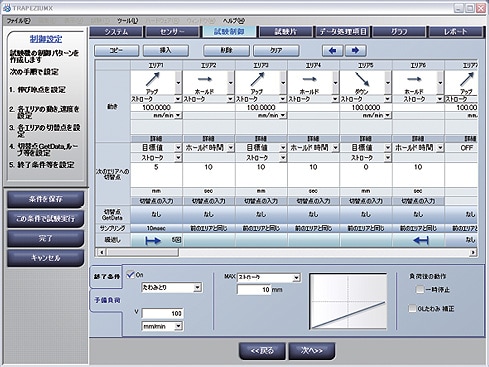Switch to the グラフ tab
Image resolution: width=489 pixels, height=367 pixels.
click(399, 32)
